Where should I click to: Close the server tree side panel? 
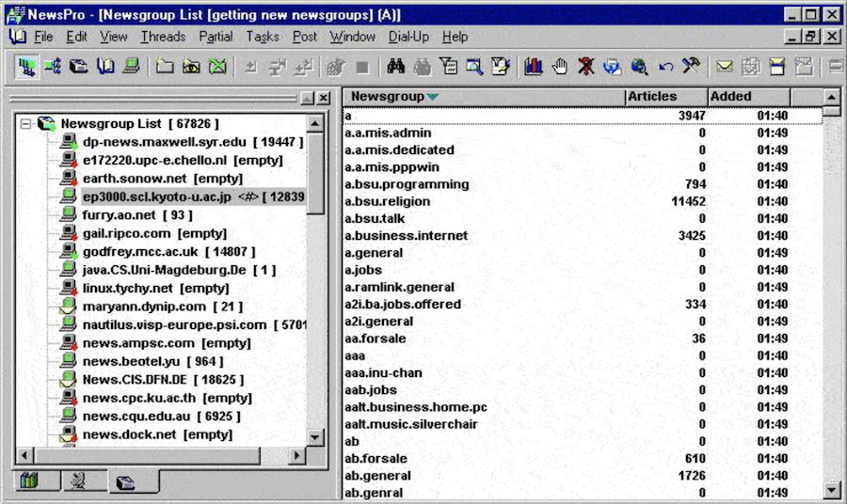323,98
